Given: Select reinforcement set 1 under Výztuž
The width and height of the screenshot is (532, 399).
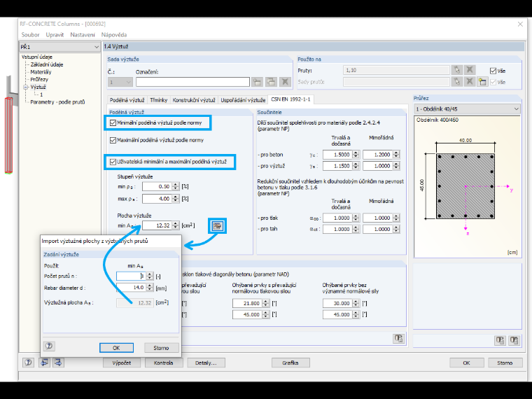Looking at the screenshot, I should 41,94.
